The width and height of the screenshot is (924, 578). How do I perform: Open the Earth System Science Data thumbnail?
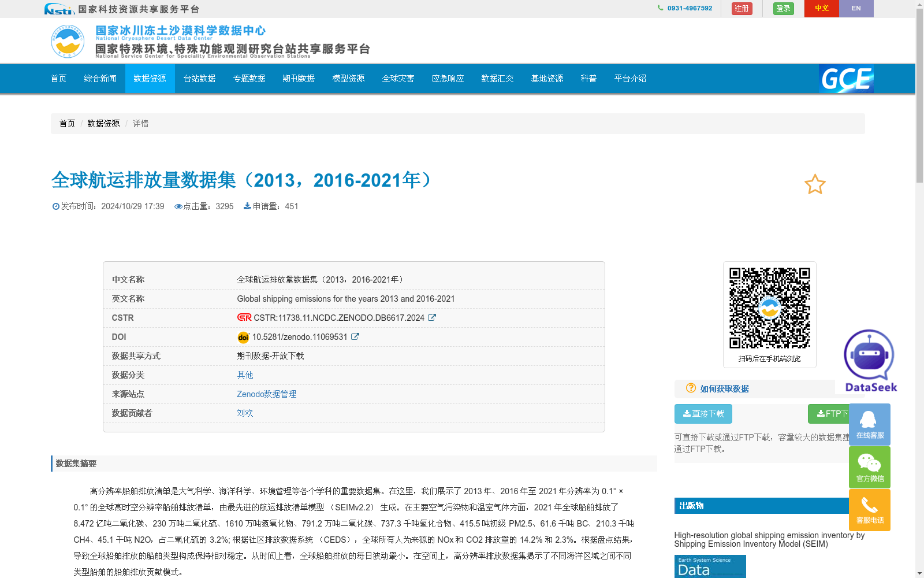pos(710,566)
